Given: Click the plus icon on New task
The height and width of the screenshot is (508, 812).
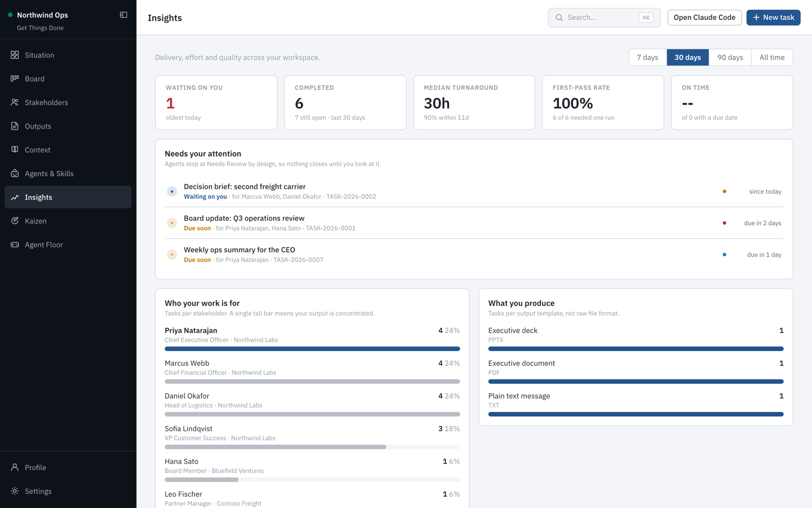Looking at the screenshot, I should 756,17.
